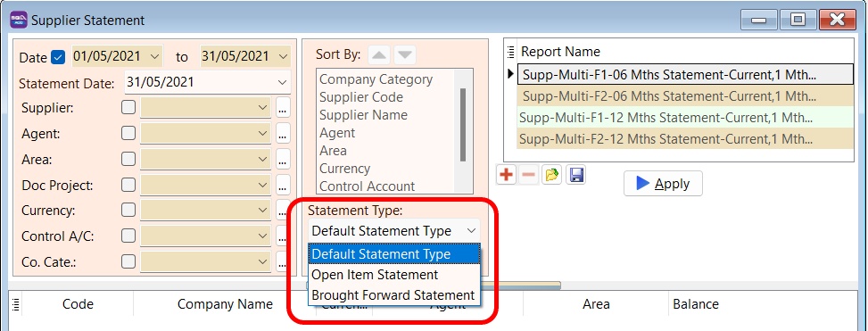Click the Sort By move up arrow
This screenshot has height=331, width=868.
[x=380, y=54]
